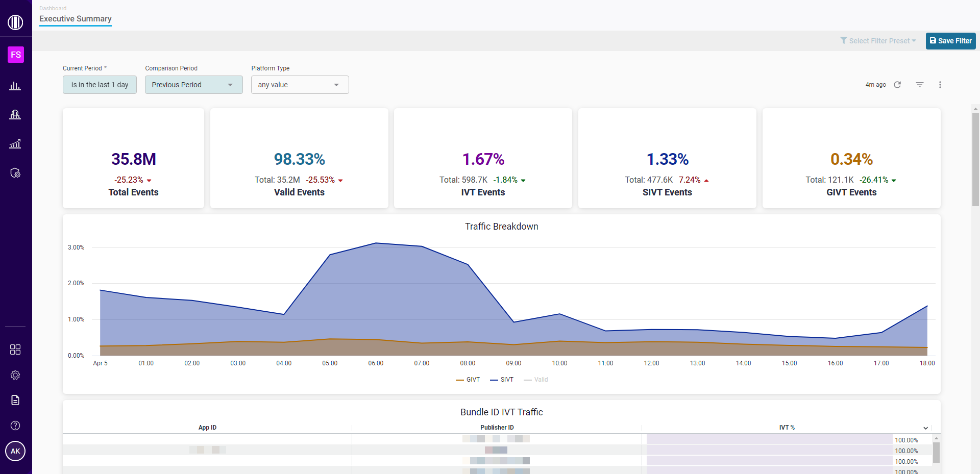Click the document report icon in sidebar

coord(15,400)
